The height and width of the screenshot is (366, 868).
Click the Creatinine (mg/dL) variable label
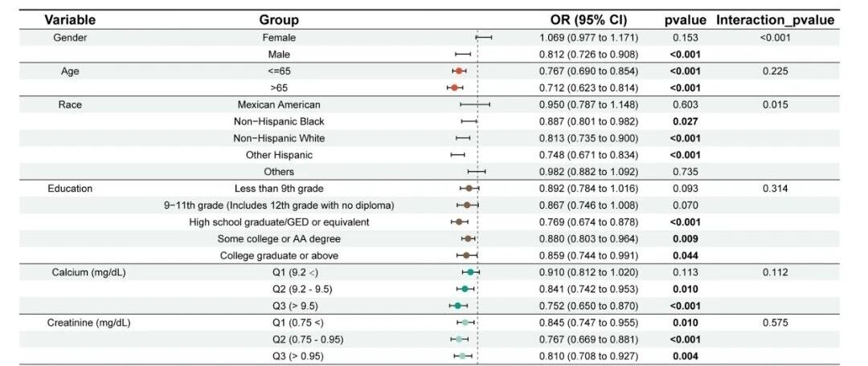click(88, 323)
